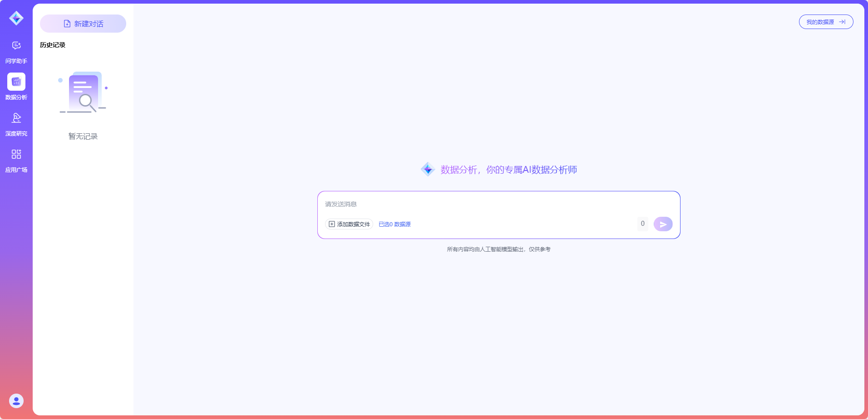Expand panel via arrow in 我的数据源
Viewport: 868px width, 419px height.
pyautogui.click(x=842, y=22)
